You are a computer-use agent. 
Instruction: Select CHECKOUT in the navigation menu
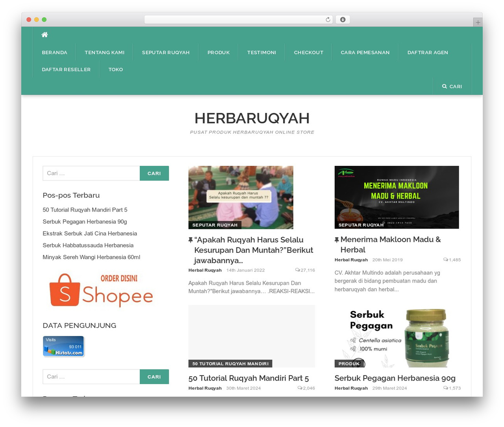pyautogui.click(x=309, y=52)
